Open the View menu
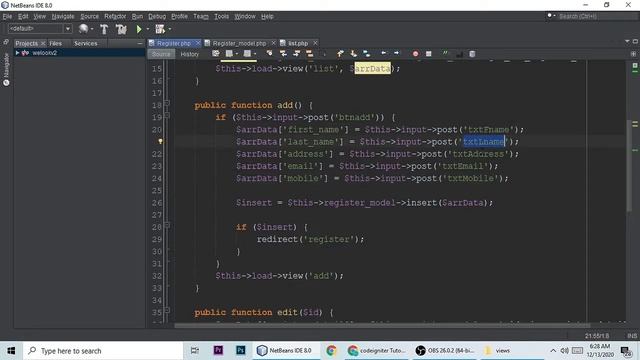This screenshot has height=360, width=640. coord(40,16)
